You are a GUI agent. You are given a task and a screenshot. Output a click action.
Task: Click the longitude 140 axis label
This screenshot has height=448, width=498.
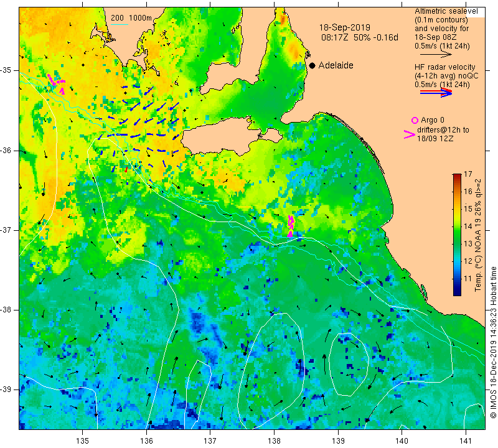pos(402,441)
